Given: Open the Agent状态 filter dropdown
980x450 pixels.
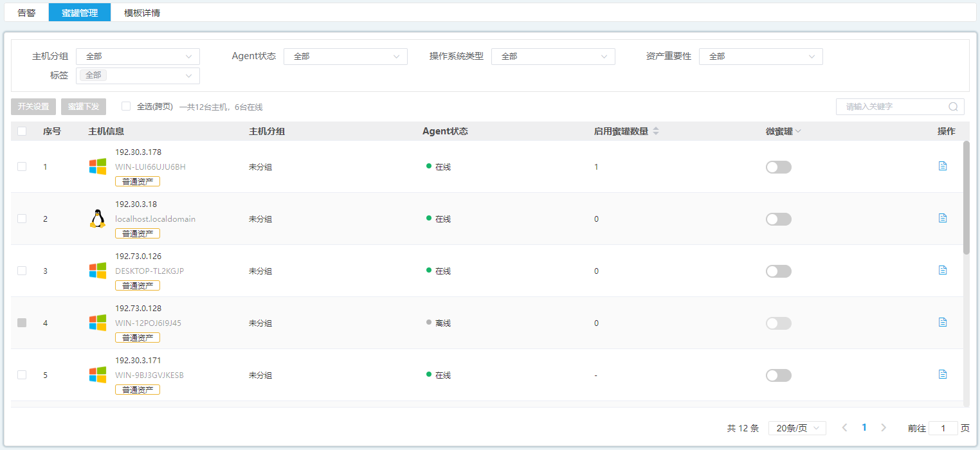Looking at the screenshot, I should [345, 57].
